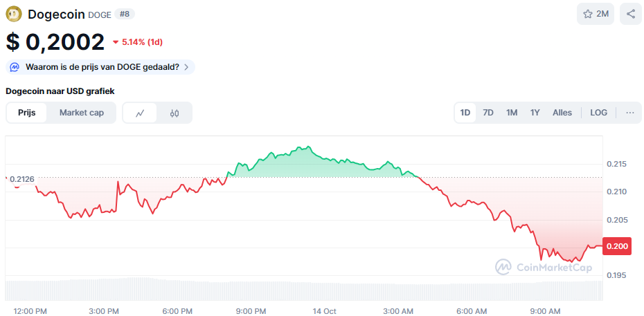The image size is (644, 316).
Task: Click the Dogecoin coin logo
Action: click(x=14, y=15)
